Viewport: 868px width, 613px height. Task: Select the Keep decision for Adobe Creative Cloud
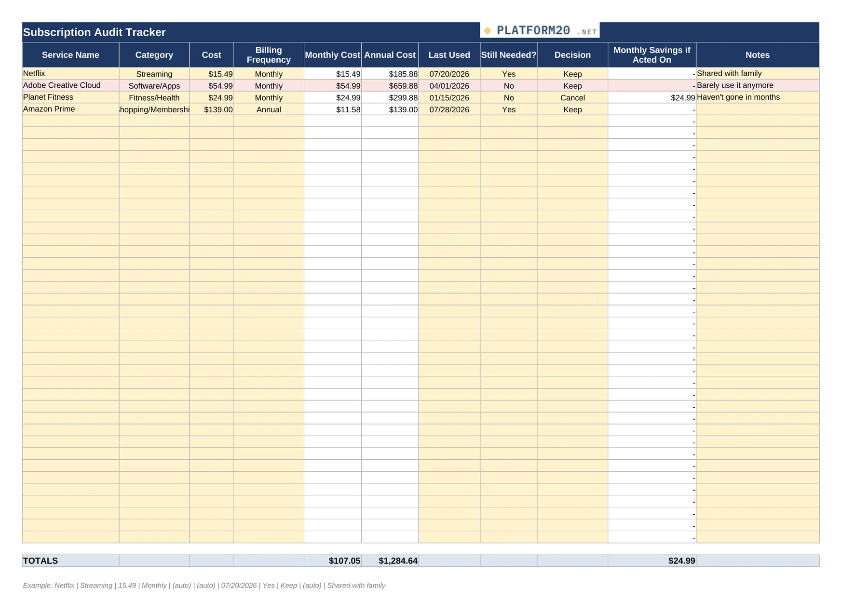point(573,86)
